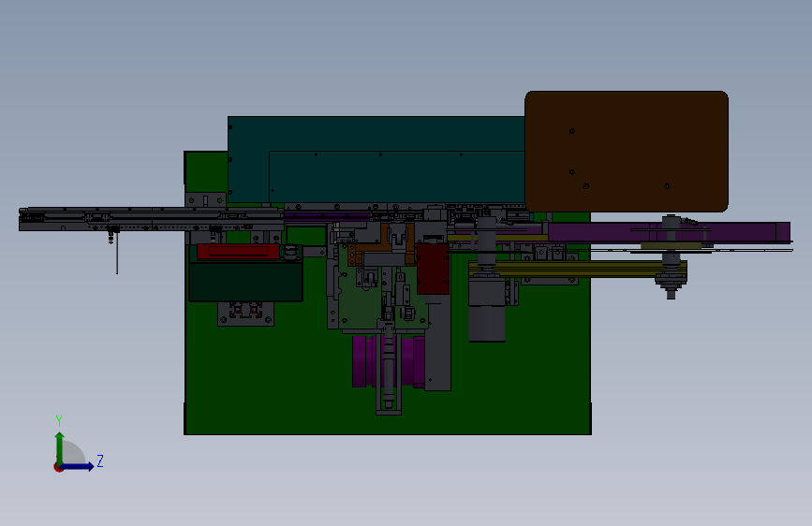The image size is (812, 526).
Task: Select the dark green box below the red block
Action: point(245,282)
